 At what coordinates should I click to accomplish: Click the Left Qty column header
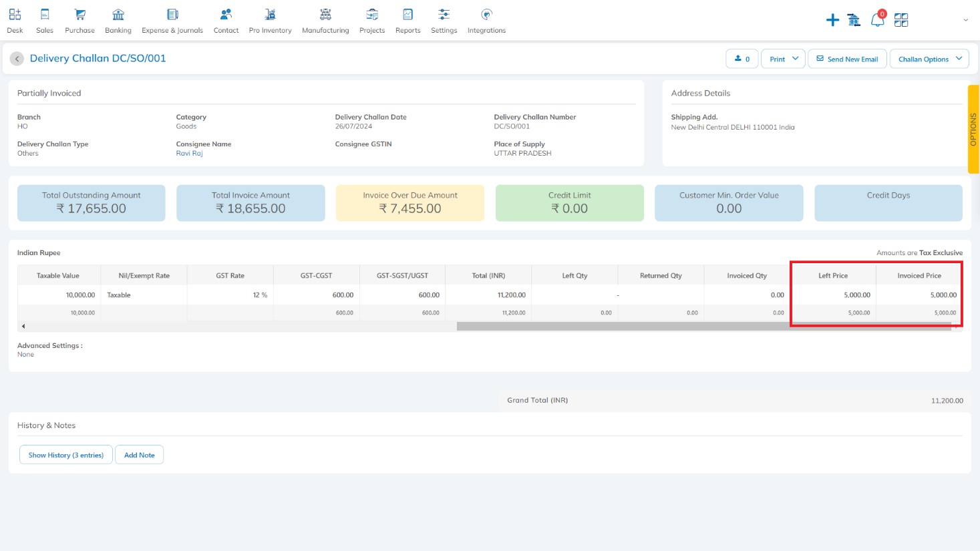click(575, 275)
